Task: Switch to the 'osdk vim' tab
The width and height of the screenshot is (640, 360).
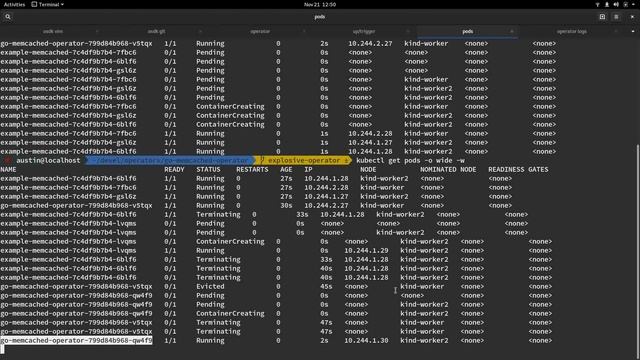Action: click(x=53, y=31)
